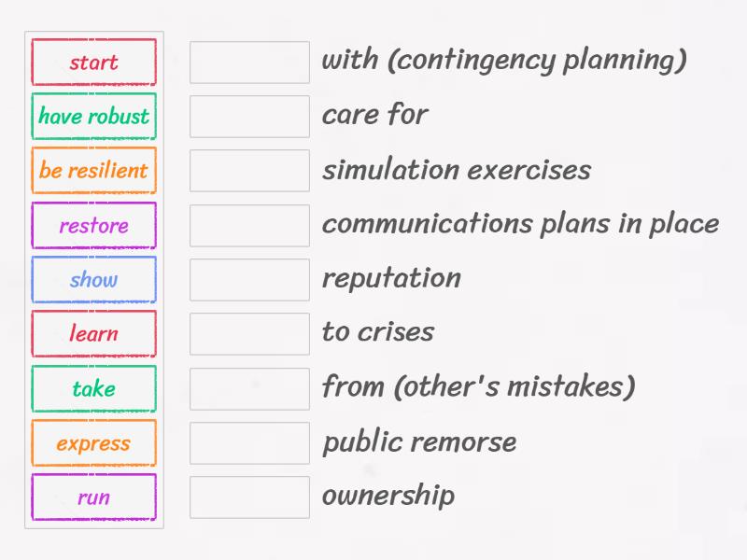Select the 'start' word tile
This screenshot has width=747, height=560.
point(93,62)
